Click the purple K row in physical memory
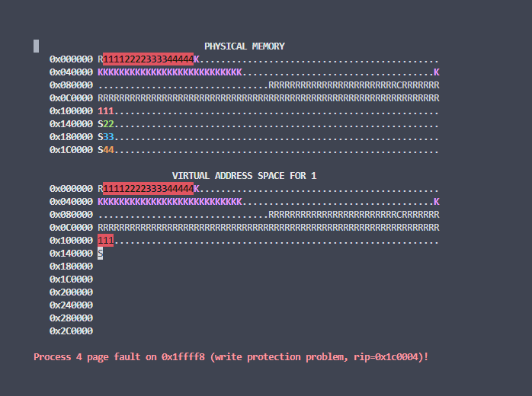The image size is (532, 396). pyautogui.click(x=169, y=72)
